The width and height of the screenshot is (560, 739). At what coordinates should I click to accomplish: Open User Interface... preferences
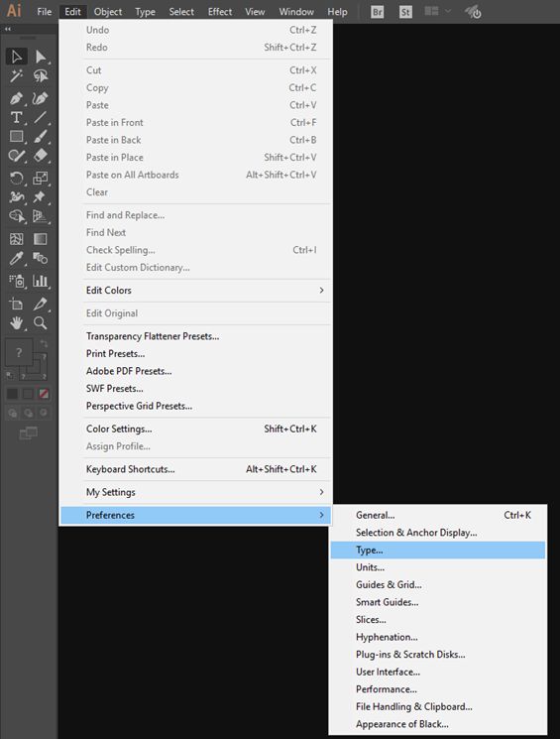(x=437, y=673)
